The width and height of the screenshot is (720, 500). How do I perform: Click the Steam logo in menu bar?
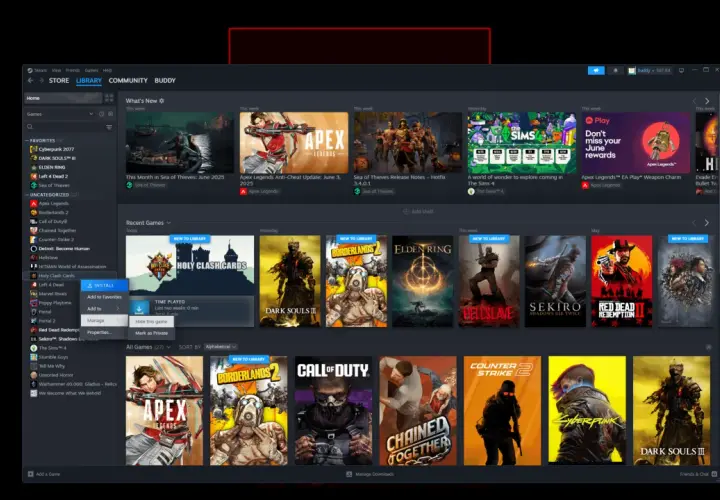pyautogui.click(x=30, y=70)
